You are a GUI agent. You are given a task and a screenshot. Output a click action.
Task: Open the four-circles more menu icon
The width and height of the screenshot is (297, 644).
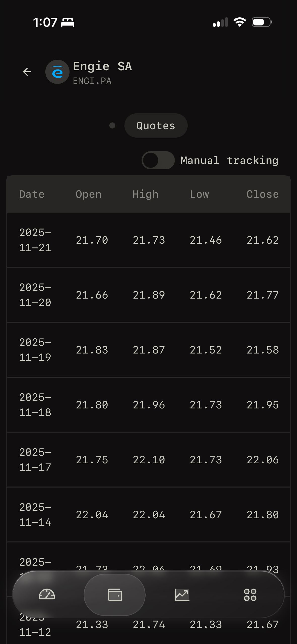coord(250,595)
